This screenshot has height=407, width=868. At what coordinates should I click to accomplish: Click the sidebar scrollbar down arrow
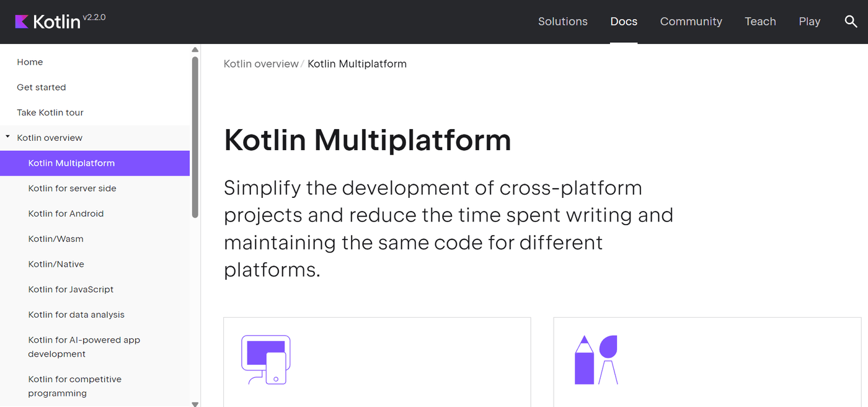coord(195,403)
